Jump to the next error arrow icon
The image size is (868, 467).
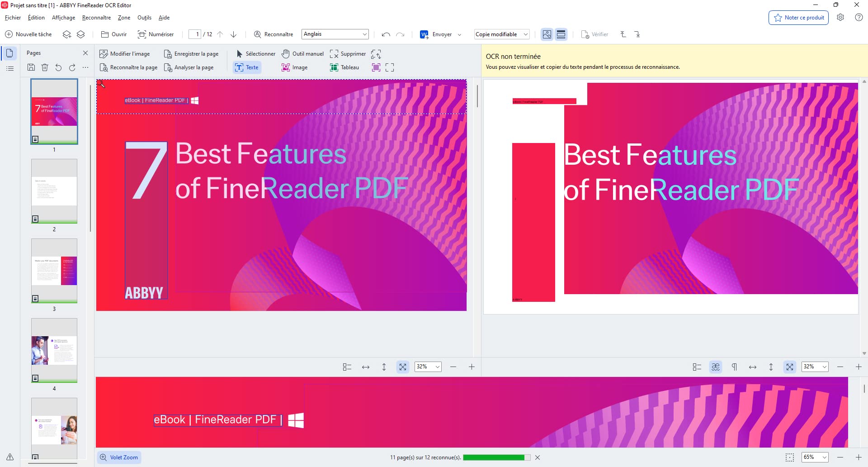coord(637,34)
